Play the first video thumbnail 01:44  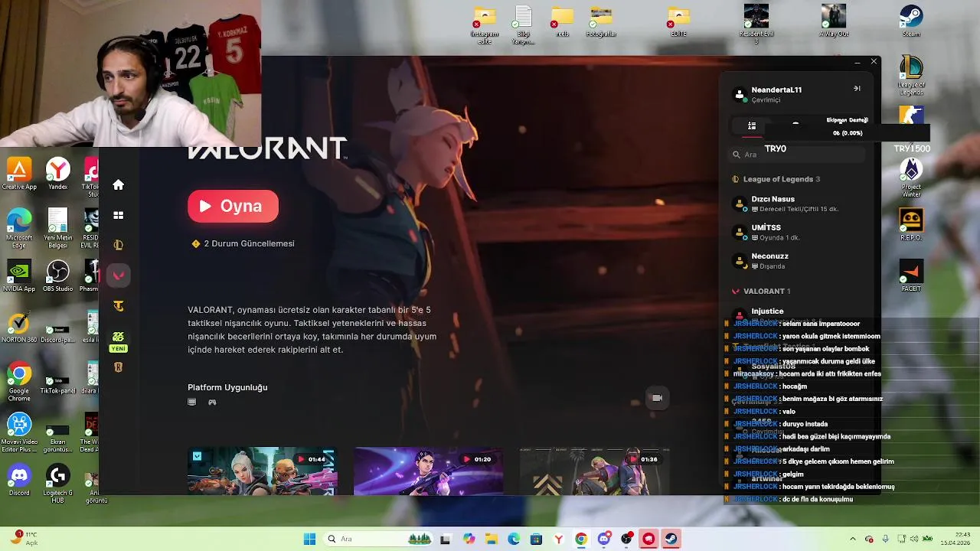tap(263, 471)
